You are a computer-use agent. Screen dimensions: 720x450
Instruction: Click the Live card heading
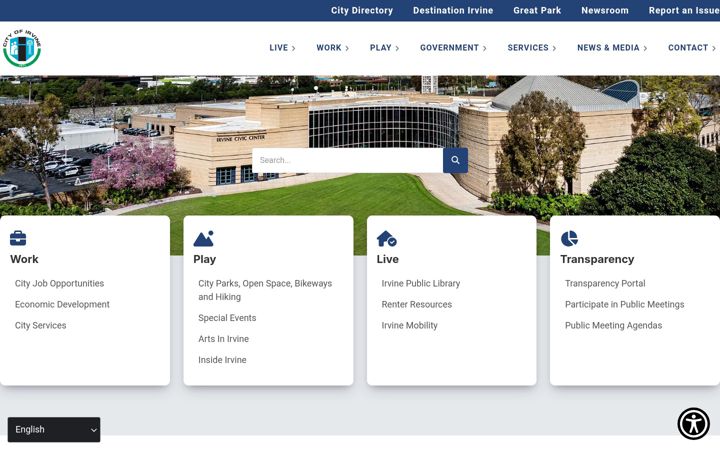(x=388, y=259)
